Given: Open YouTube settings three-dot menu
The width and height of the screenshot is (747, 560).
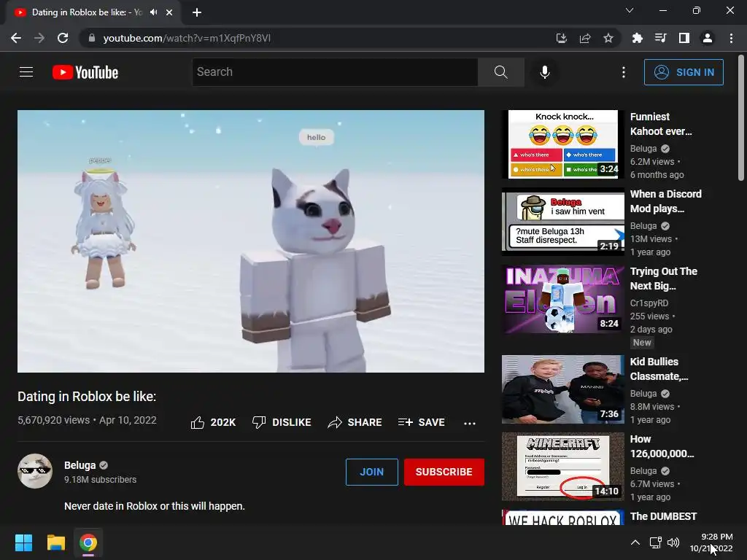Looking at the screenshot, I should 623,72.
